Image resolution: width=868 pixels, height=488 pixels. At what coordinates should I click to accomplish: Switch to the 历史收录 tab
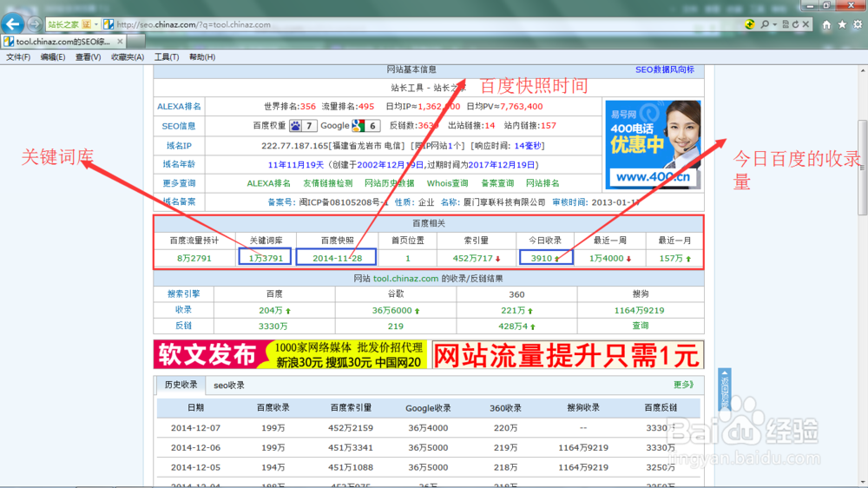click(181, 385)
